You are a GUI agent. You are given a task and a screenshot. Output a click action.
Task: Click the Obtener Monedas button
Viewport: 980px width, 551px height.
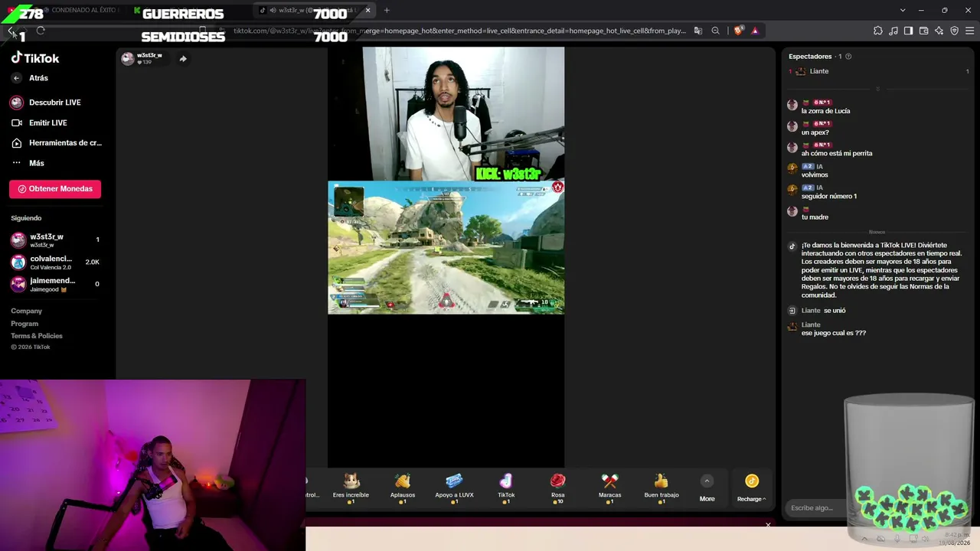pos(55,189)
